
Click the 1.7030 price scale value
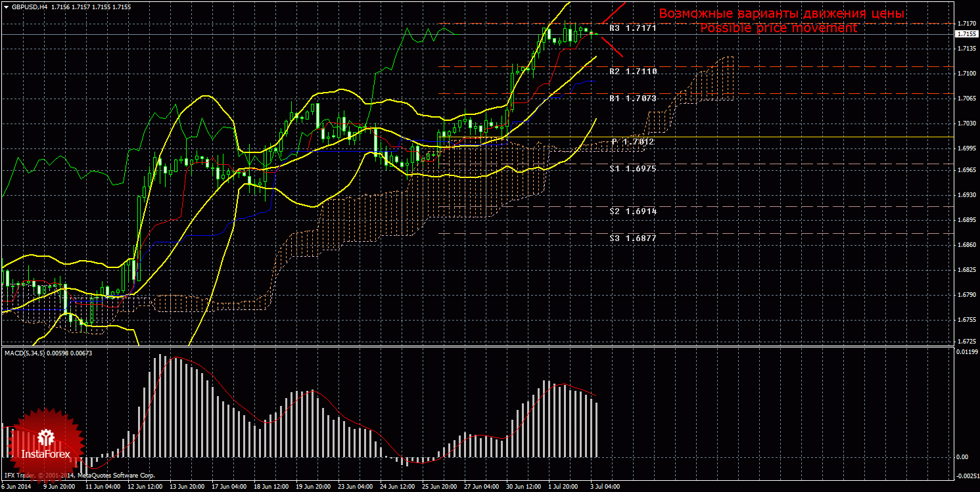click(x=967, y=123)
